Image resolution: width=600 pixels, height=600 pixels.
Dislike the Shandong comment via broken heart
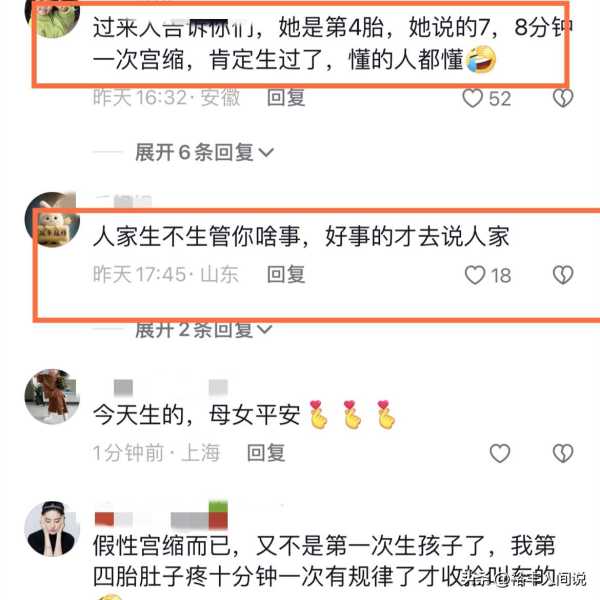(563, 275)
